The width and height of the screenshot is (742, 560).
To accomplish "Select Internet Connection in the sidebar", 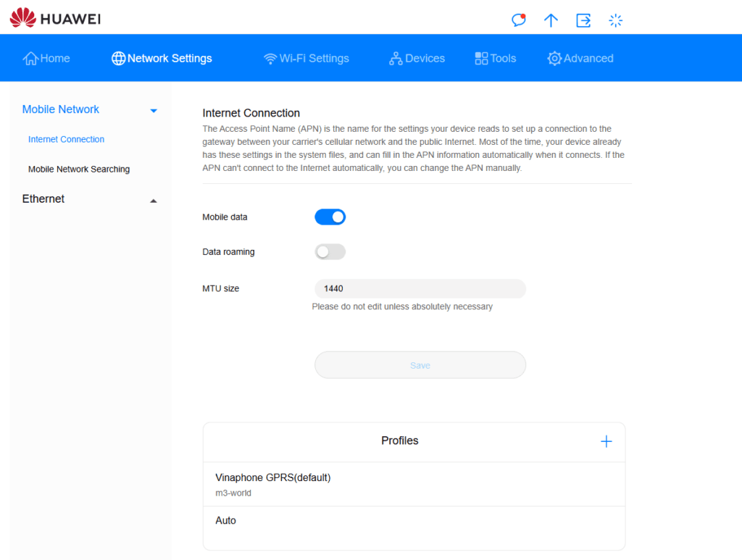I will point(66,139).
